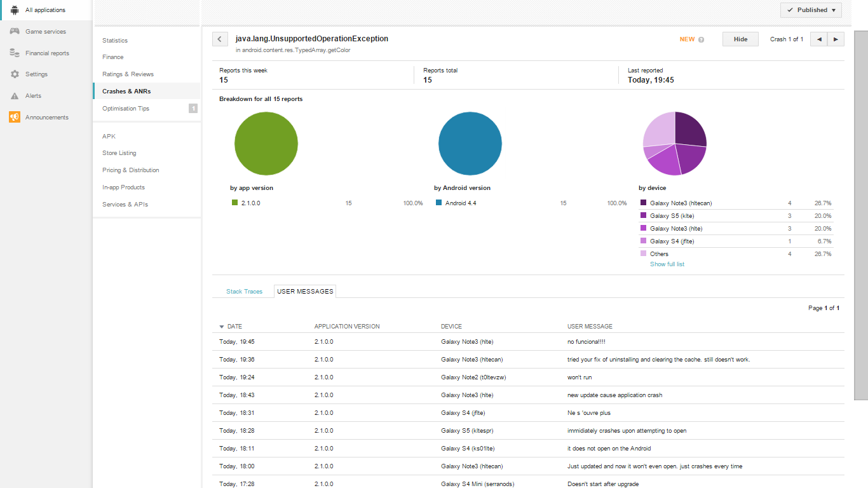The image size is (868, 488).
Task: Open Announcements in the left sidebar
Action: 46,118
